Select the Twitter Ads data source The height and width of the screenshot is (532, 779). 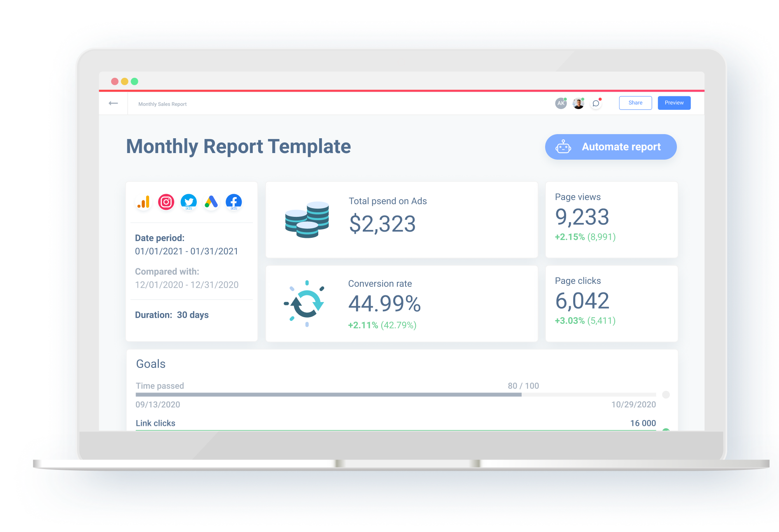(189, 202)
